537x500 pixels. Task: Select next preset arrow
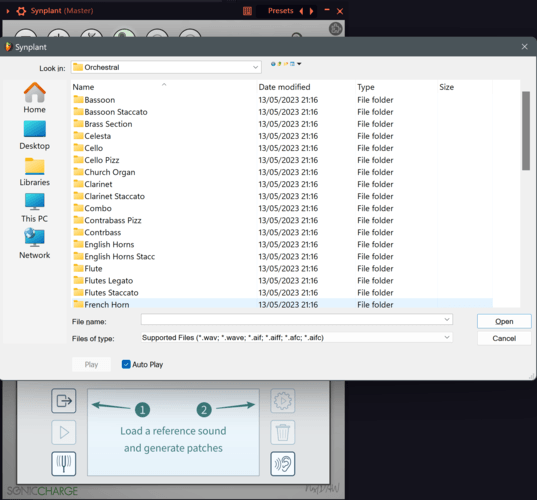pos(311,11)
